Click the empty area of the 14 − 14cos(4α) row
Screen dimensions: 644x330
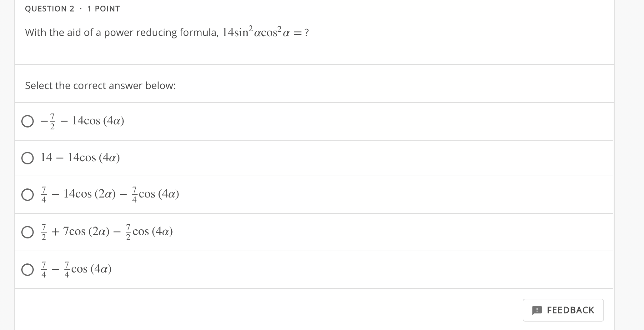click(366, 158)
